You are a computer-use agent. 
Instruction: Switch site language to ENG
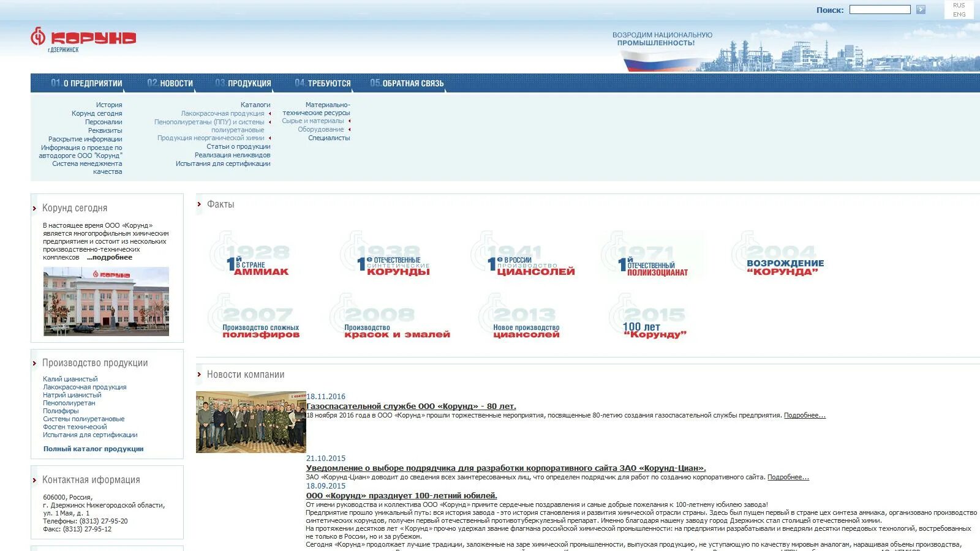(x=959, y=14)
